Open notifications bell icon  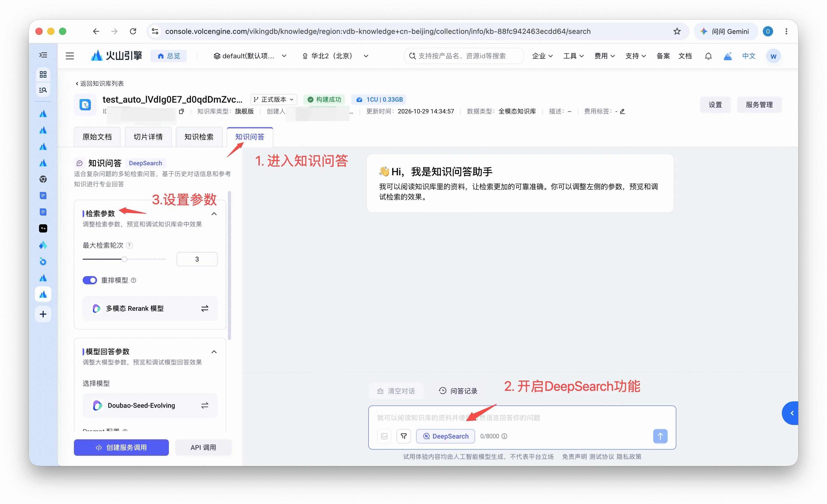(708, 56)
